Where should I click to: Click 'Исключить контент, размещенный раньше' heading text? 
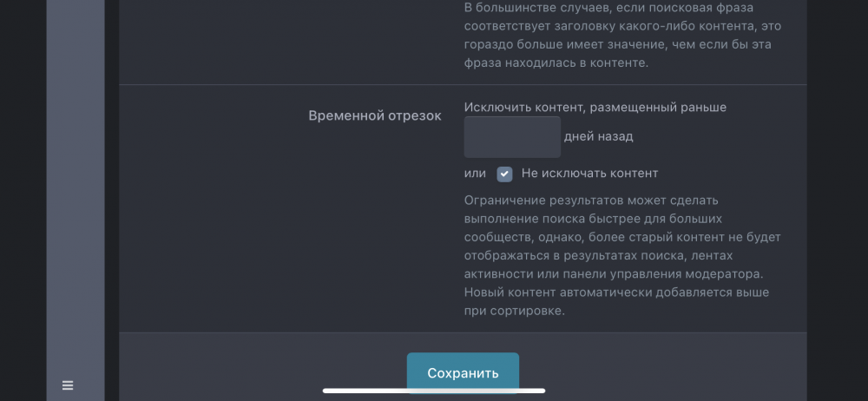[x=595, y=108]
